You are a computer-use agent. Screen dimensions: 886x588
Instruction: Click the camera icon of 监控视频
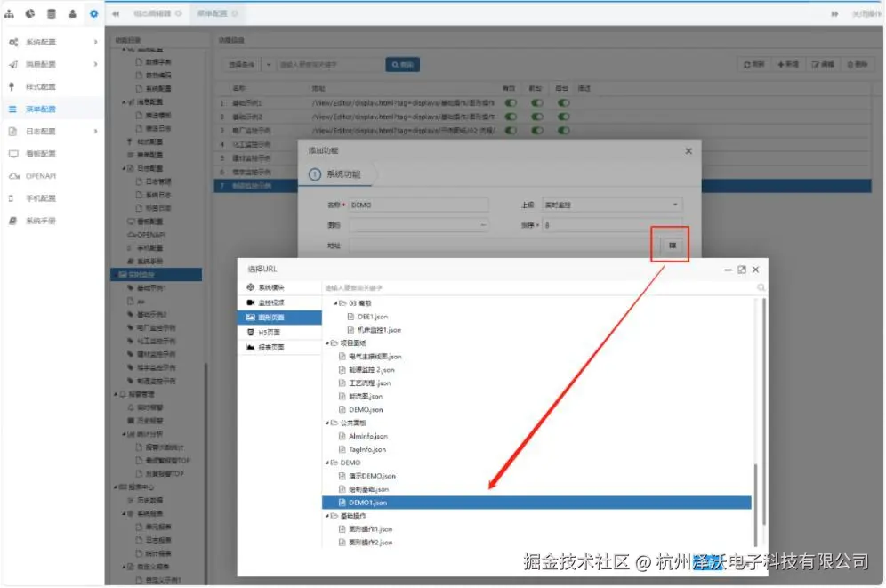click(x=250, y=302)
